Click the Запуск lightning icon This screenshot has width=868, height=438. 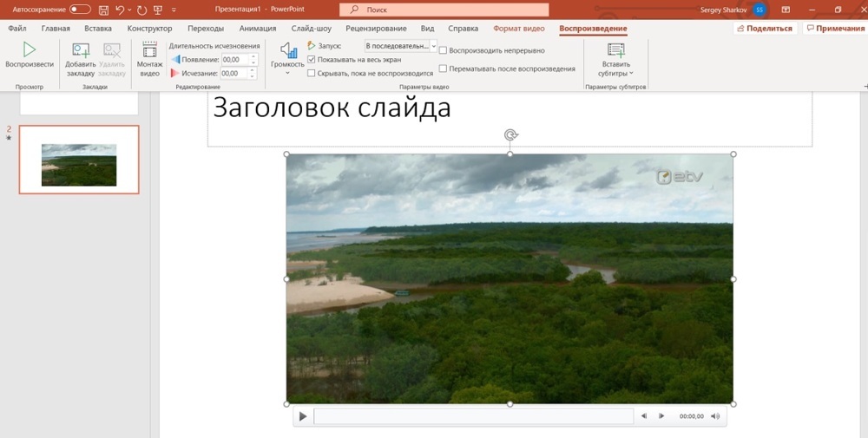311,46
